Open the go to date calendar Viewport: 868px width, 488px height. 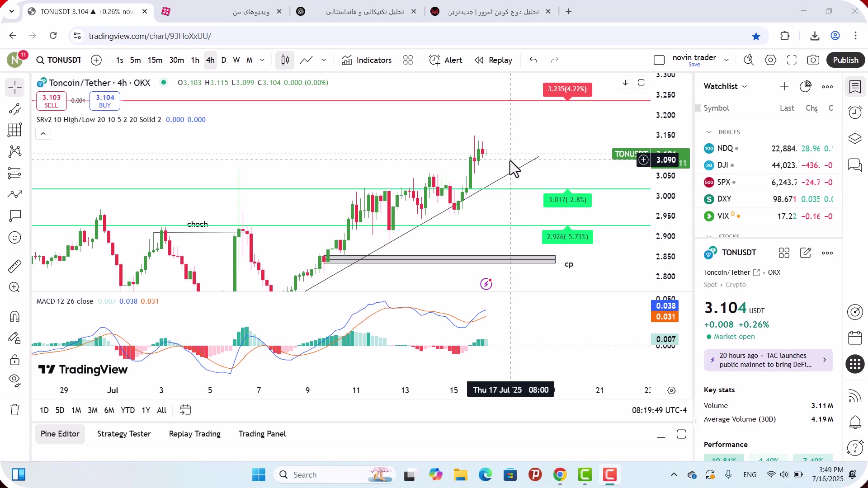point(185,410)
